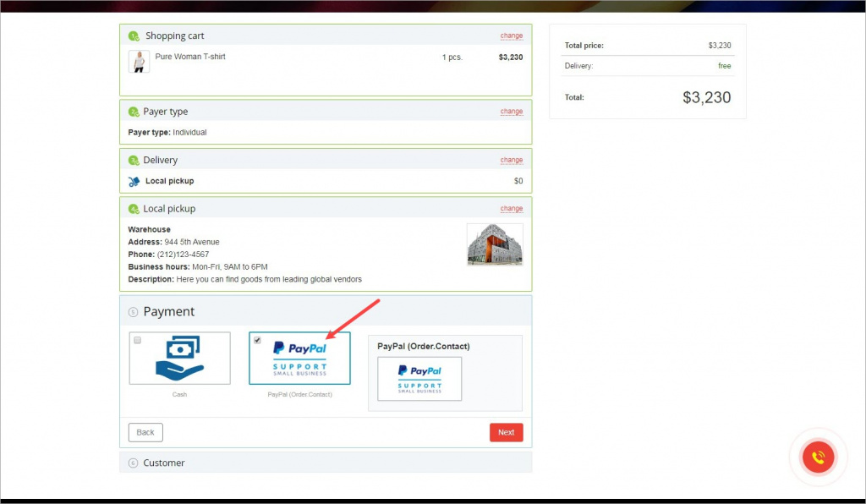Click the Local pickup delivery option label
Screen dimensions: 866x504
[169, 181]
